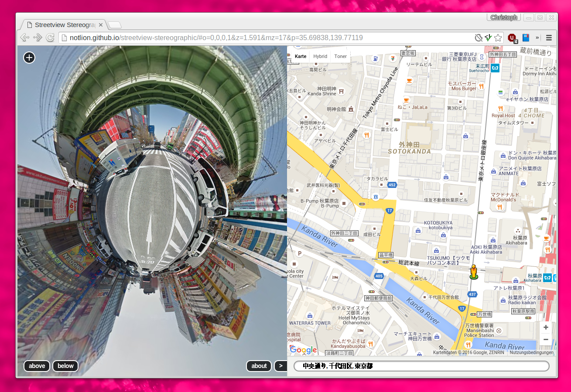Click the 7-Eleven store icon on map
Viewport: 571px width, 392px height.
pos(393,58)
